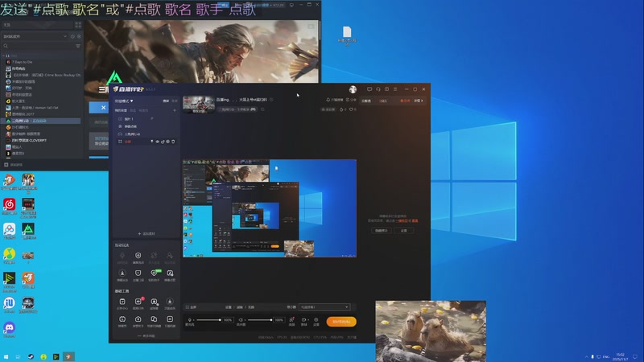Click the user avatar in streaming app header
The image size is (644, 362).
353,89
